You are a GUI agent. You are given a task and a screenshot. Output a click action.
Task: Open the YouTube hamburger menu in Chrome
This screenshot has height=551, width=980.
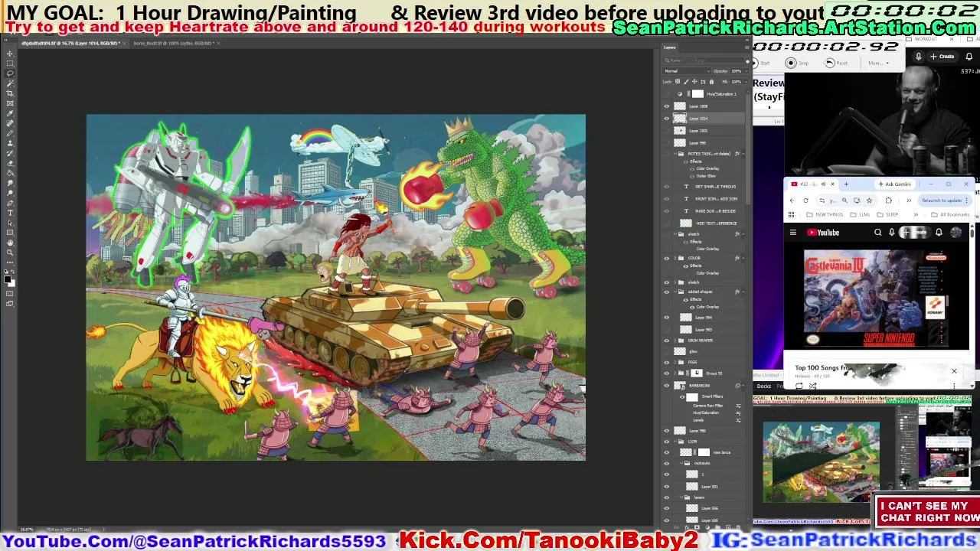coord(793,233)
